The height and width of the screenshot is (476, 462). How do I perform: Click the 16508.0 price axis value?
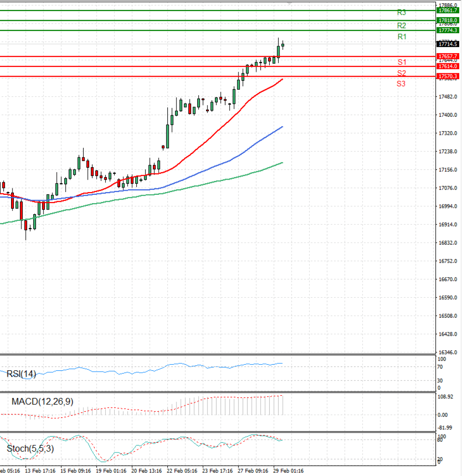(448, 316)
